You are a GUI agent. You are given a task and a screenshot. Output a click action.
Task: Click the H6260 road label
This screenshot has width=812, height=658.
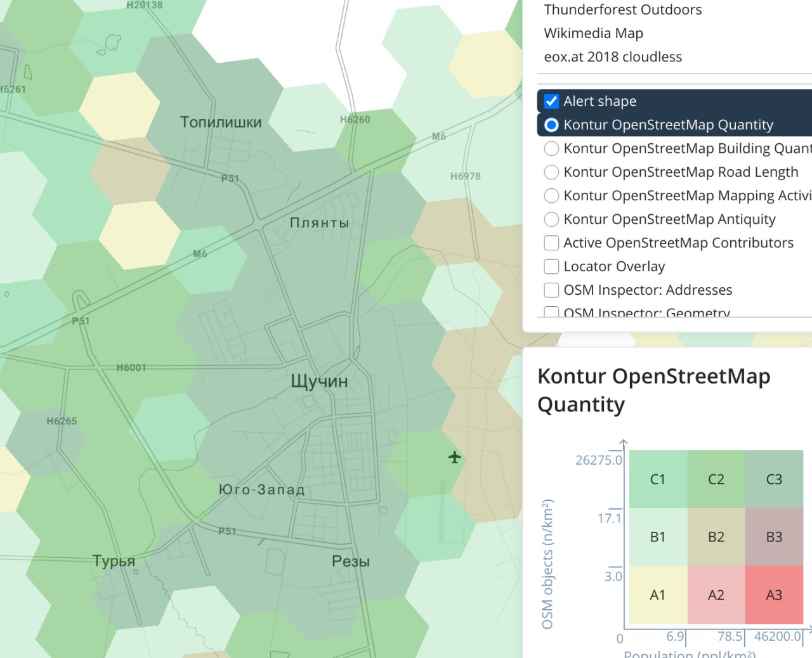point(355,119)
